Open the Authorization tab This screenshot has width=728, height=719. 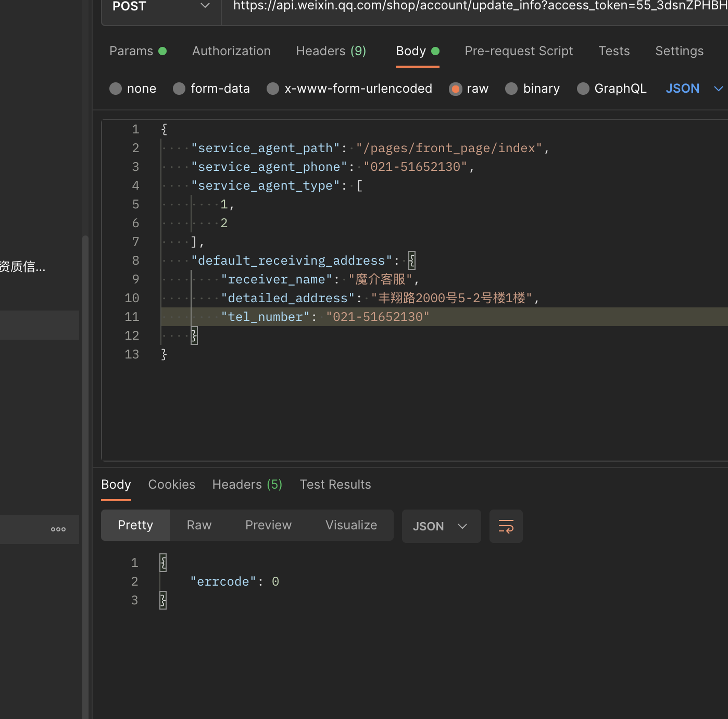[231, 51]
